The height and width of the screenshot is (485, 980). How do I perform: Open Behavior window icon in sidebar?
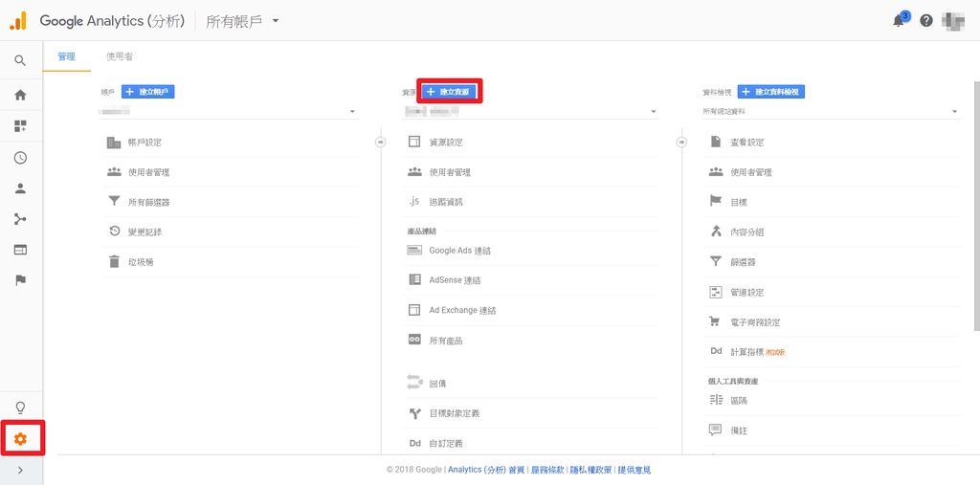[20, 250]
